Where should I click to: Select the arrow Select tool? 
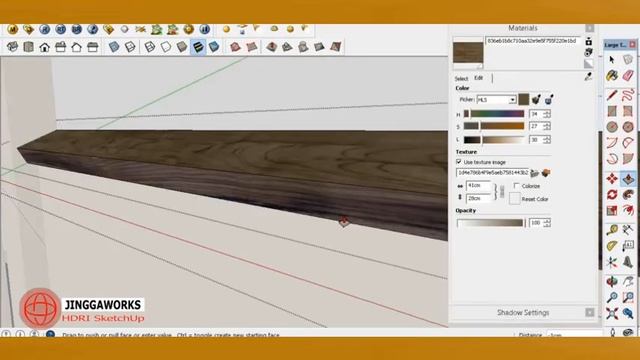click(611, 60)
